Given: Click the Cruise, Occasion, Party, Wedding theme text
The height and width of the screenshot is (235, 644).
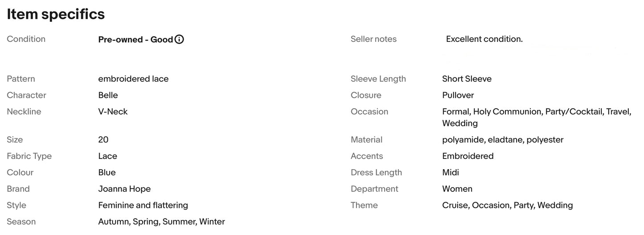Looking at the screenshot, I should point(508,205).
